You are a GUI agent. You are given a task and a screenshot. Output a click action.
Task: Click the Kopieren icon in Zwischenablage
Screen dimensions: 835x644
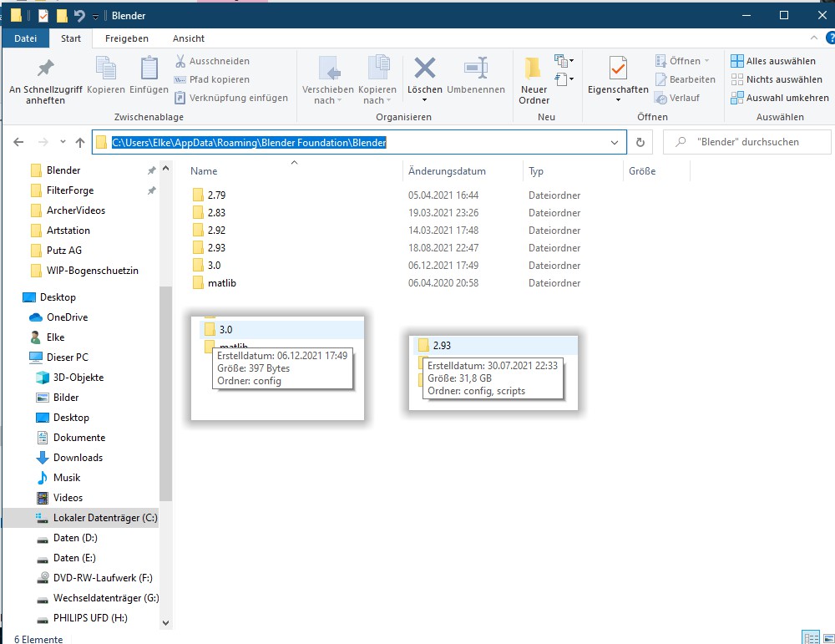tap(106, 68)
